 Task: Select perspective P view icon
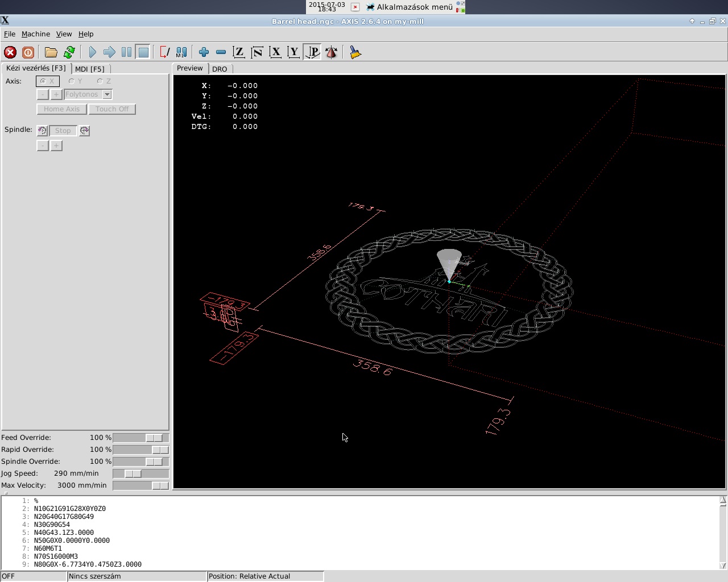312,52
